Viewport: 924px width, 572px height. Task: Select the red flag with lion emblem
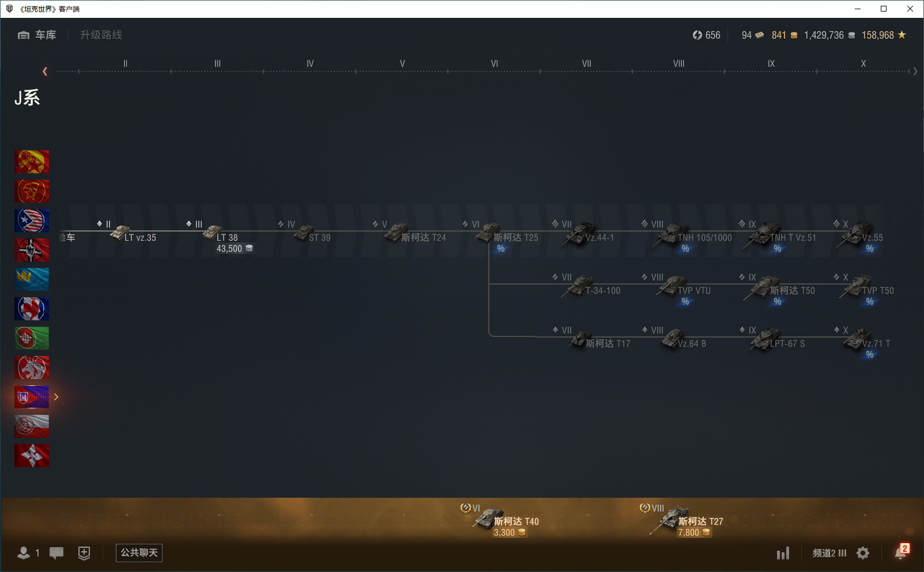click(x=32, y=368)
